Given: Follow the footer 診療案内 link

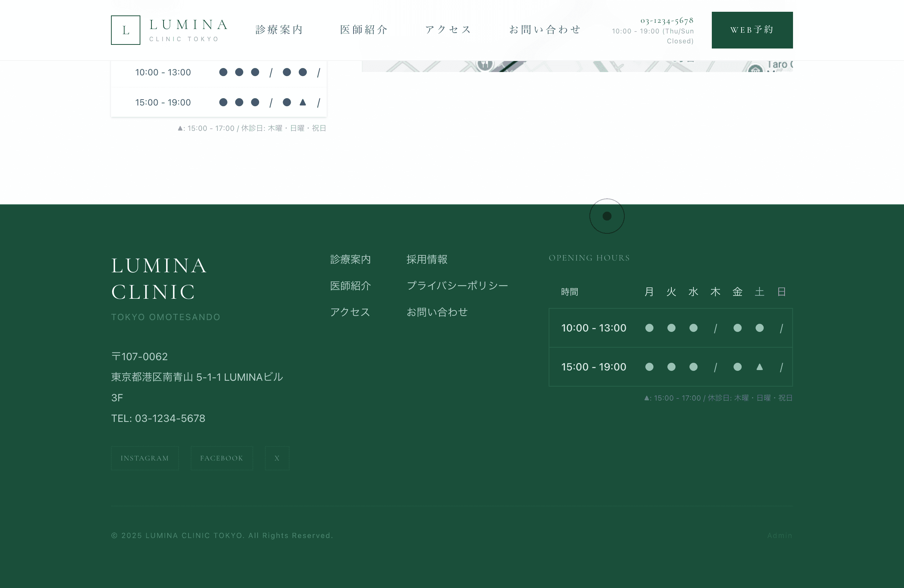Looking at the screenshot, I should 350,259.
